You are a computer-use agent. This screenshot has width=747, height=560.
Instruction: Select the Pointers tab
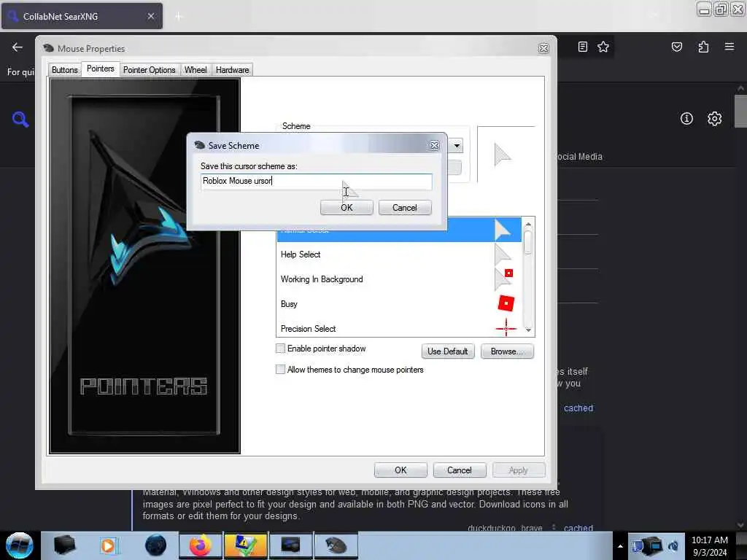pos(101,69)
